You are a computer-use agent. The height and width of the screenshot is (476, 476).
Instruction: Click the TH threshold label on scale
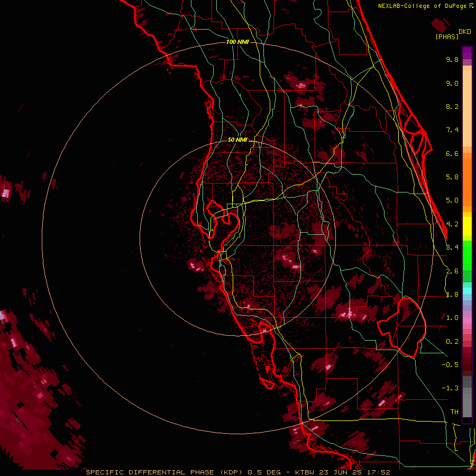454,412
